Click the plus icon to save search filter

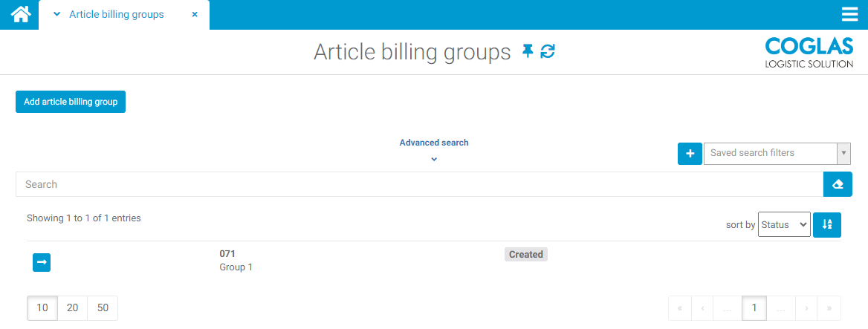coord(690,153)
